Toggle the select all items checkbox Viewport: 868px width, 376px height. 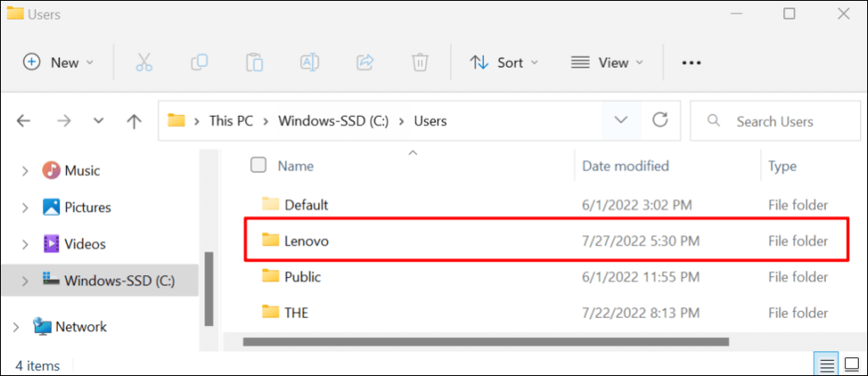point(259,165)
